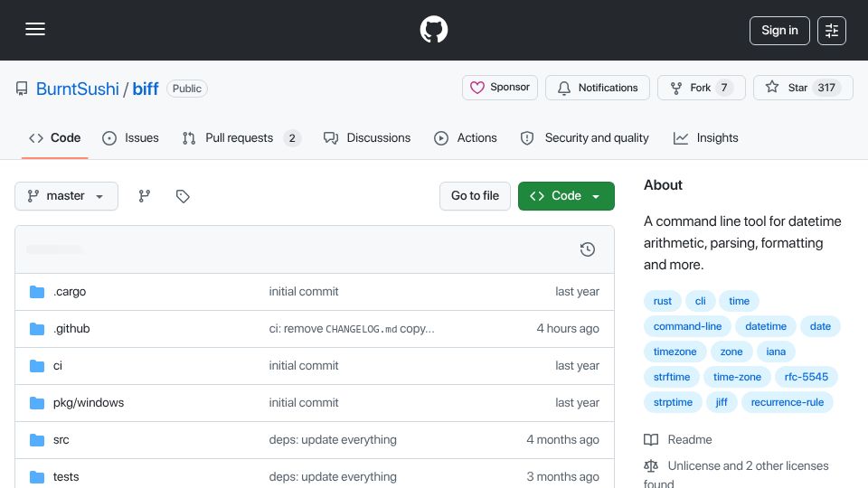View tags icon
This screenshot has height=488, width=868.
183,196
